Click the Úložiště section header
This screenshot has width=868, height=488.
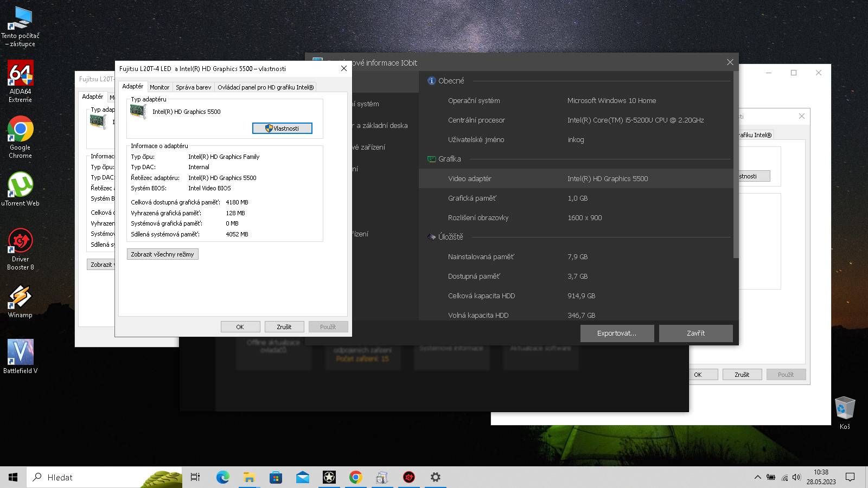(x=450, y=237)
